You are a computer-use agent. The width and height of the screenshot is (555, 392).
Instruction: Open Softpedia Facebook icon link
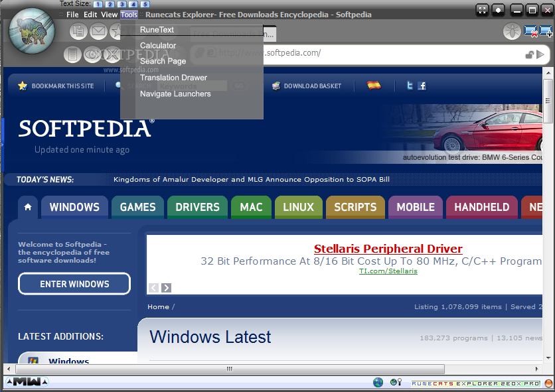point(422,86)
